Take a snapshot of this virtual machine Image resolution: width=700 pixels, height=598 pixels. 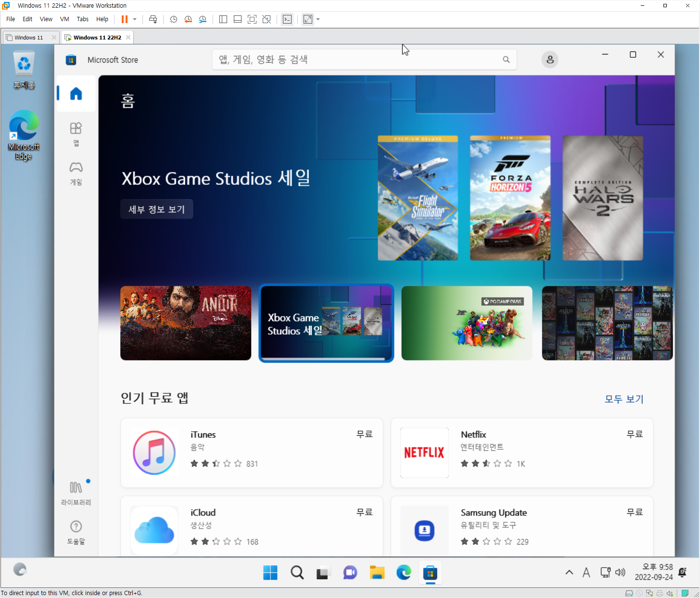point(174,19)
